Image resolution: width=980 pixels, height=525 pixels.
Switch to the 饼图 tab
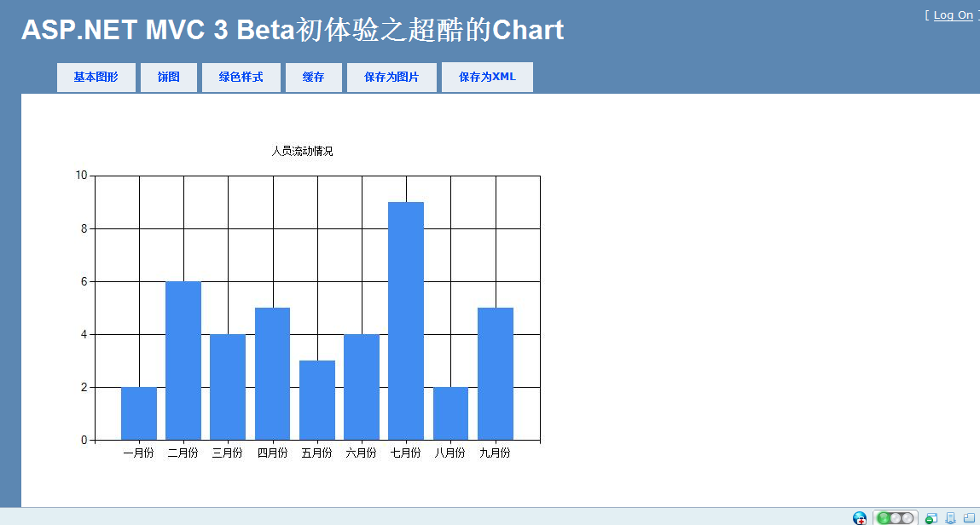pyautogui.click(x=169, y=78)
